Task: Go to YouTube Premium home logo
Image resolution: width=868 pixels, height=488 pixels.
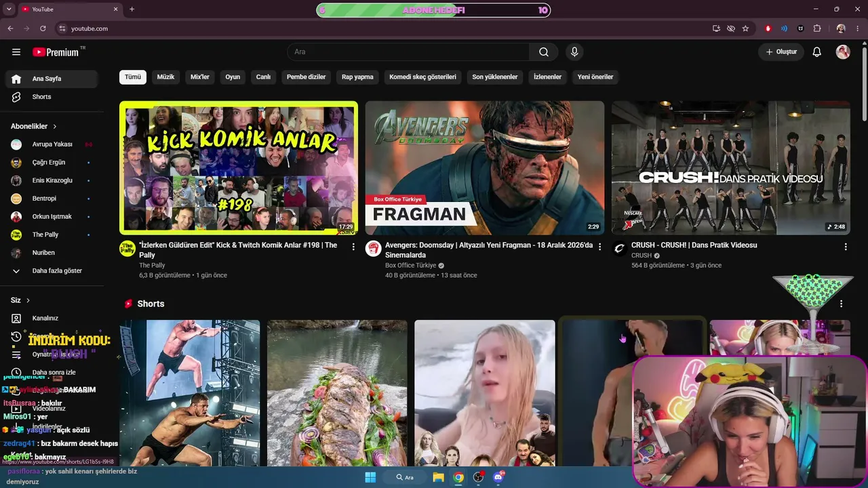Action: click(x=56, y=52)
